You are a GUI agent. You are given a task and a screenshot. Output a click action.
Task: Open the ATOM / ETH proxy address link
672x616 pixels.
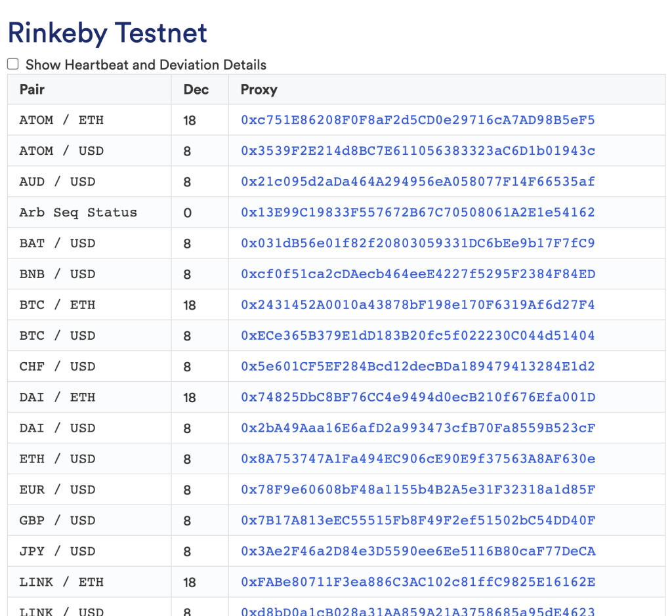tap(417, 120)
